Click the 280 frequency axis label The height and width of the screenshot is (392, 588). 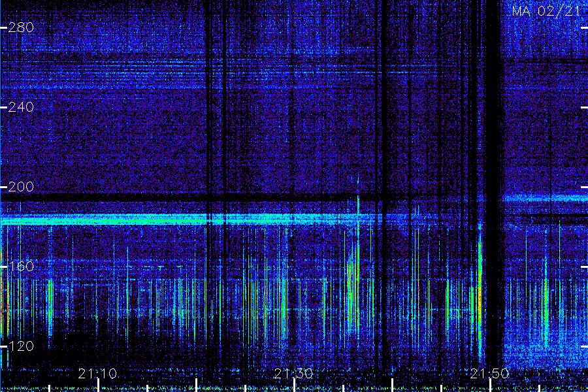[21, 27]
